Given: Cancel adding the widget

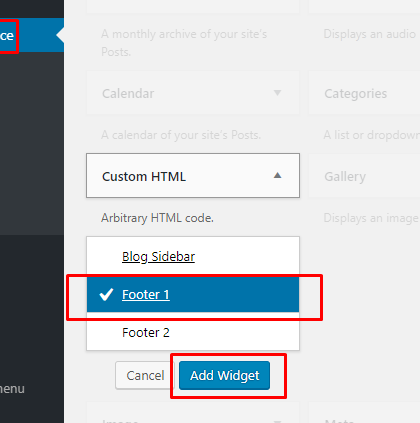Looking at the screenshot, I should [145, 375].
